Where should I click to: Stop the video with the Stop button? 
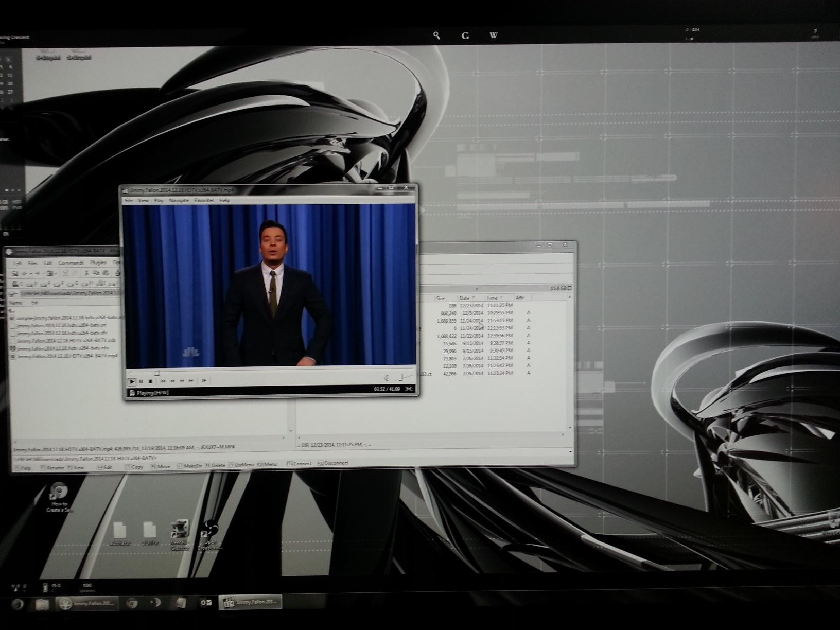pos(150,381)
